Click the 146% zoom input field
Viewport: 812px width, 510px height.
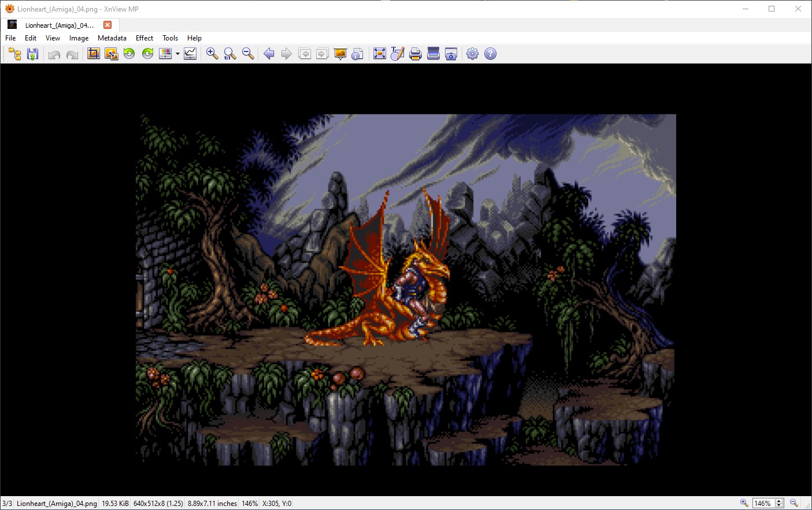point(763,504)
